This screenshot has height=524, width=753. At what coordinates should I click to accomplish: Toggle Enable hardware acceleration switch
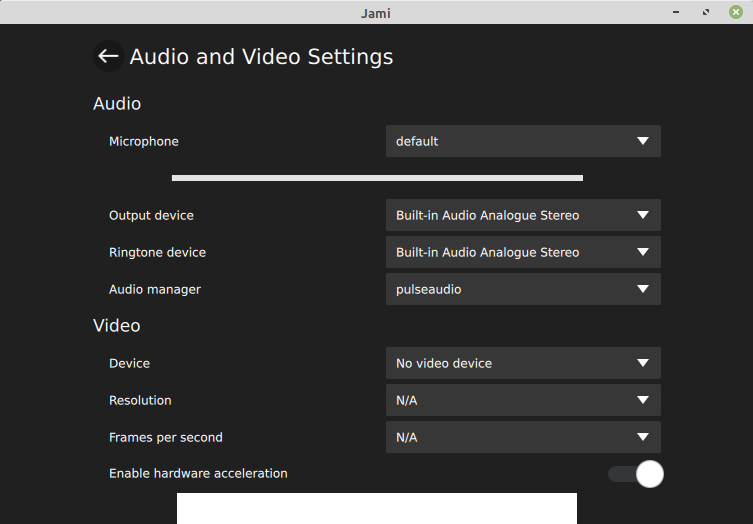pos(636,474)
